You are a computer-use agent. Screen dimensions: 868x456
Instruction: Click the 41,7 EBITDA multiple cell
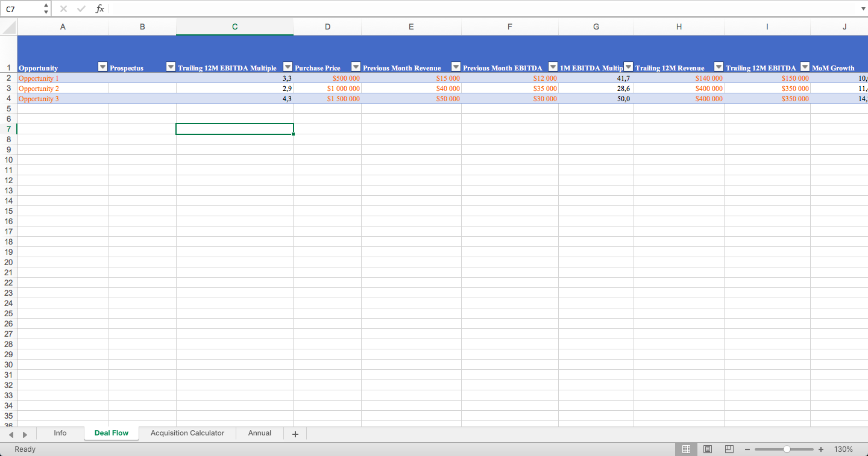pyautogui.click(x=596, y=78)
